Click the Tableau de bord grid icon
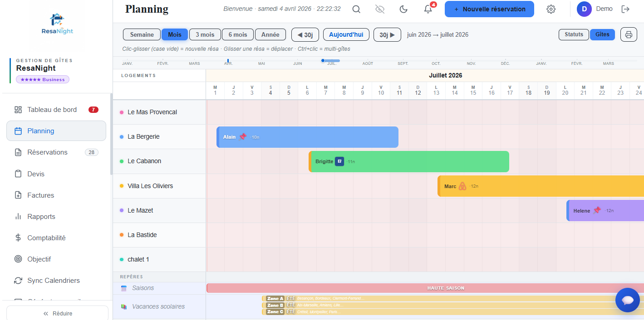 click(18, 110)
